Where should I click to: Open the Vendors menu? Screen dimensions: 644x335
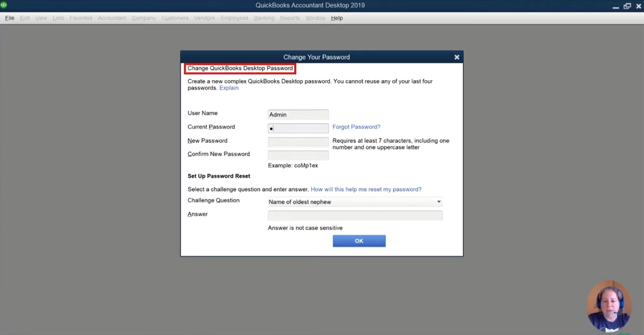coord(204,18)
